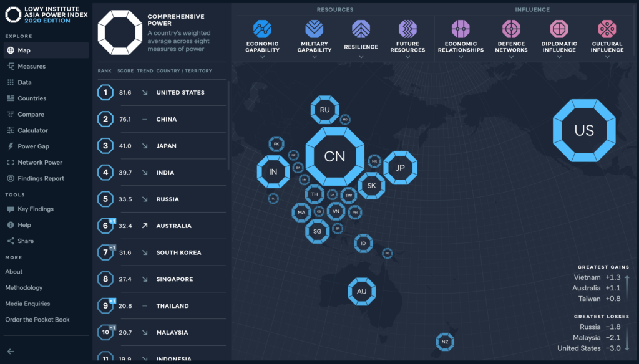The image size is (639, 364).
Task: Expand the chevron under Military Capability
Action: [315, 57]
